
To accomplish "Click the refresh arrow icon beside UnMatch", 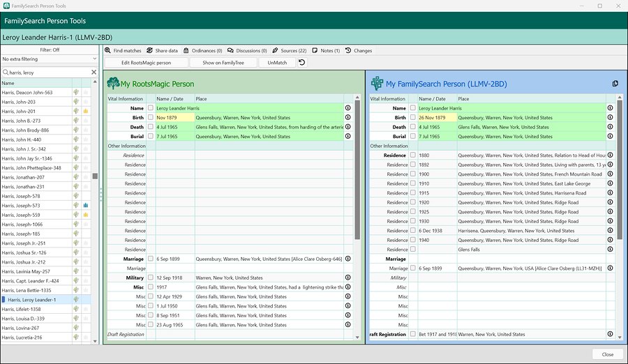I will 302,63.
